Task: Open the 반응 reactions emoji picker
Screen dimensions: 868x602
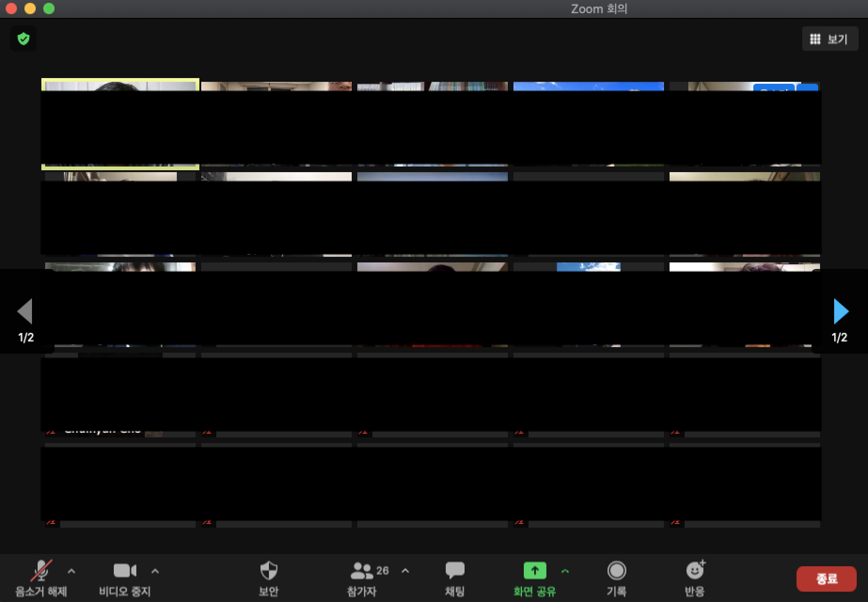Action: click(695, 578)
